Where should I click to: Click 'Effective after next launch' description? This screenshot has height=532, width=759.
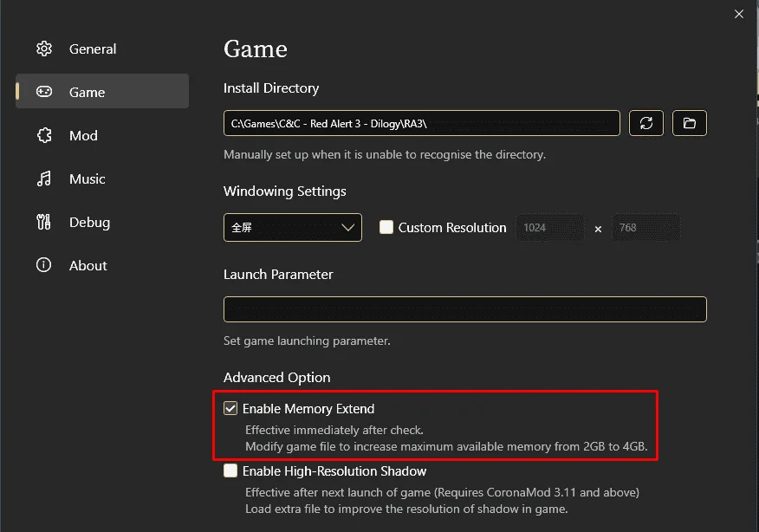pos(443,492)
